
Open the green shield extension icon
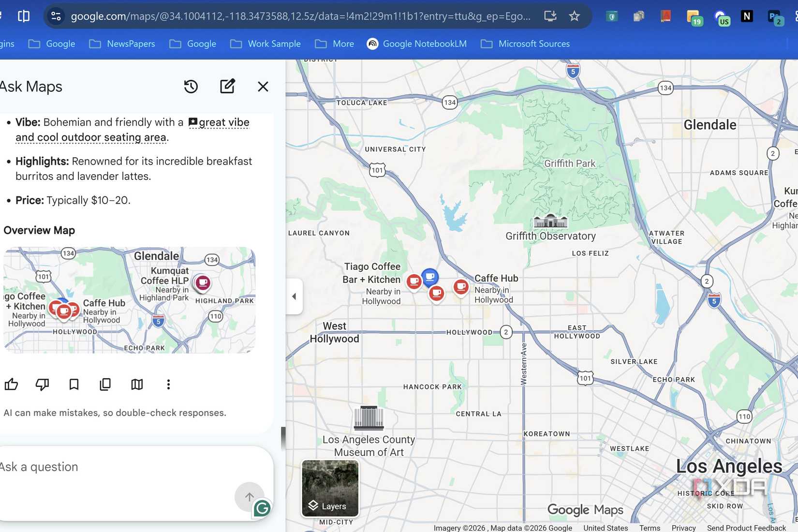[612, 16]
